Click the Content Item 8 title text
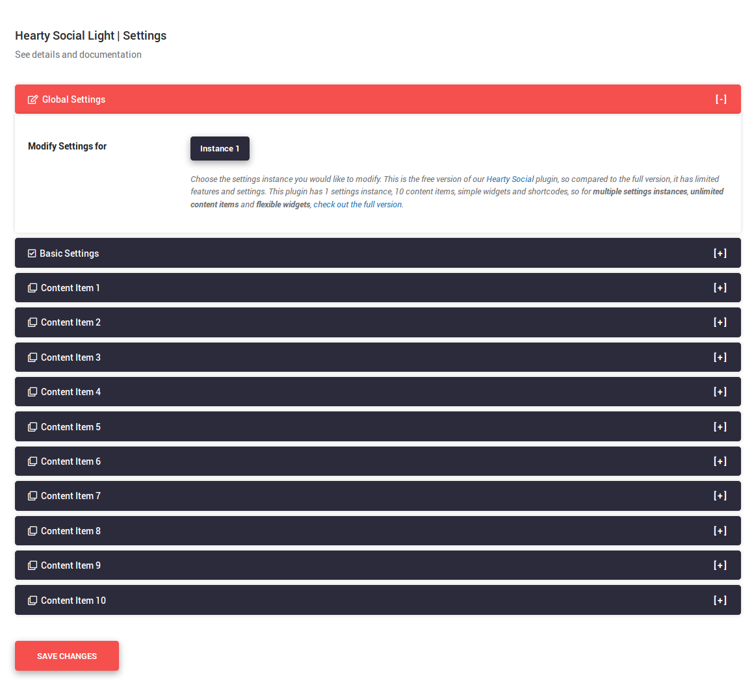This screenshot has height=700, width=754. tap(71, 531)
